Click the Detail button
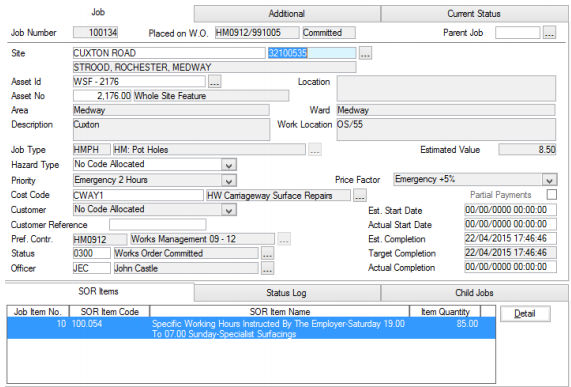This screenshot has height=387, width=571. tap(525, 313)
